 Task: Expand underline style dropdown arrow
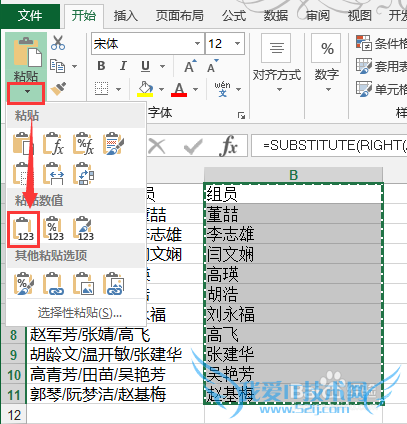[x=162, y=66]
